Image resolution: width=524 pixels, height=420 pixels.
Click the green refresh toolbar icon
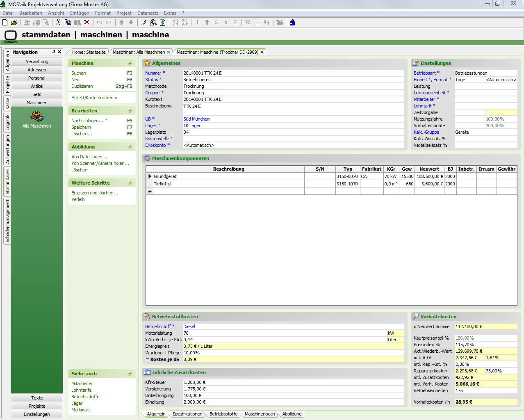[163, 23]
